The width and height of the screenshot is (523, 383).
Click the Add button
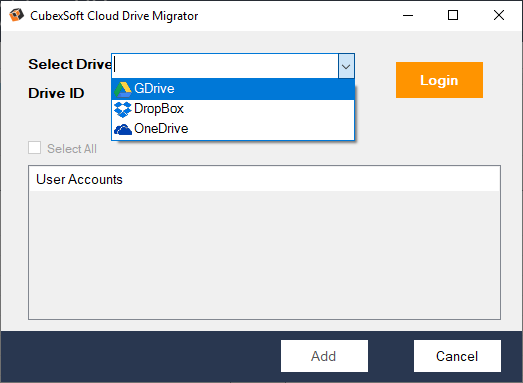pos(324,356)
